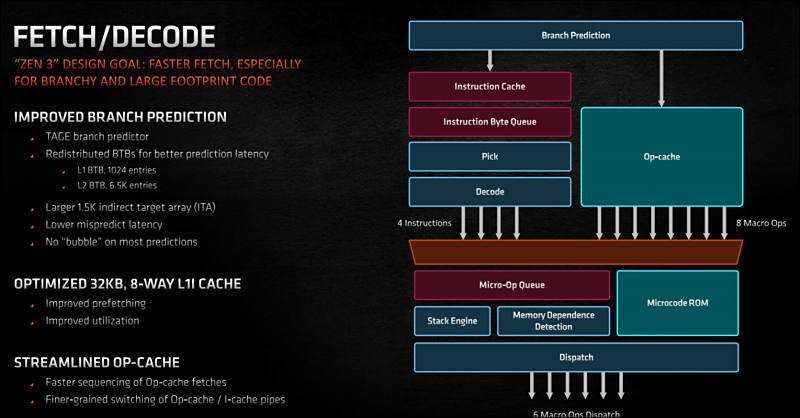This screenshot has height=418, width=800.
Task: Click the IMPROVED BRANCH PREDICTION heading
Action: coord(120,117)
